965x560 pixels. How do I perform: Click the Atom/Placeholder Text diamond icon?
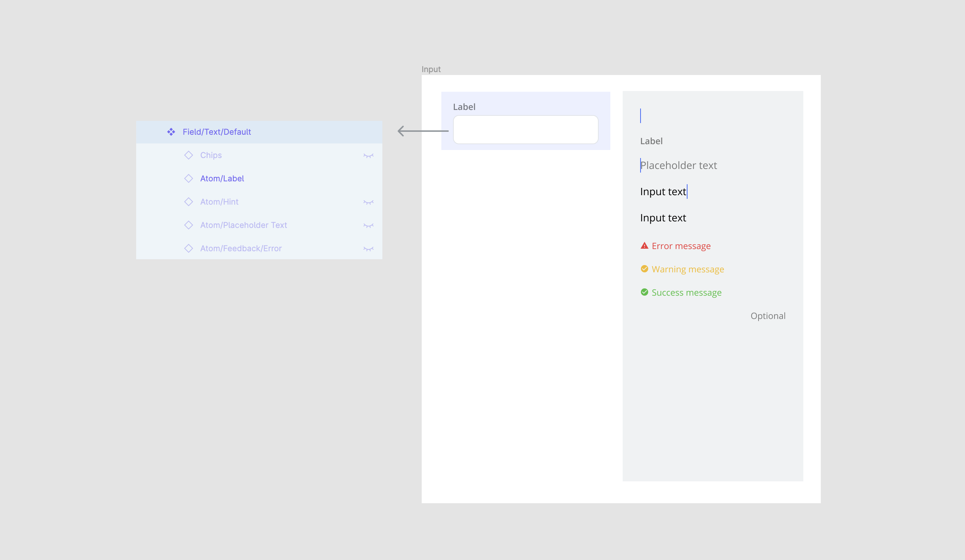[189, 225]
